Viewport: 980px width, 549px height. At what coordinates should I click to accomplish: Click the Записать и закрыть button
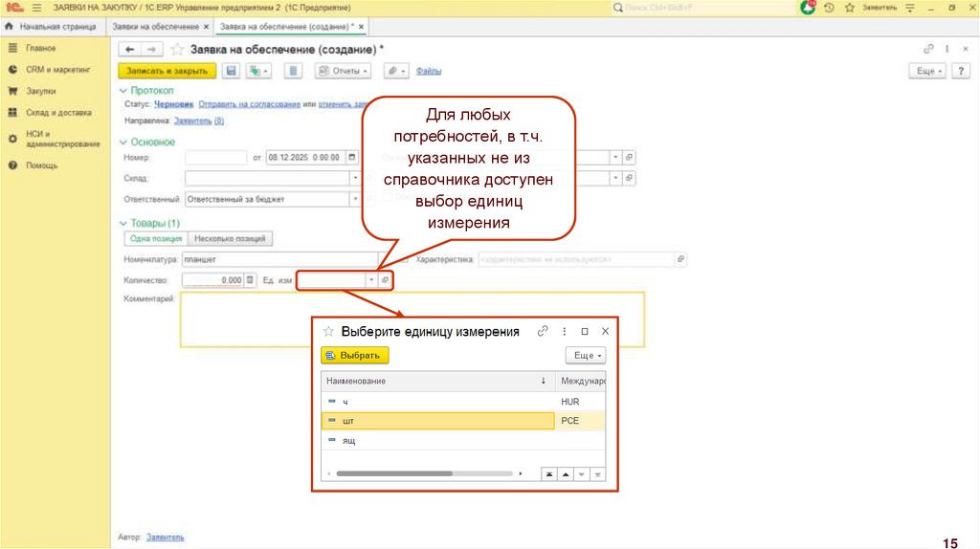[167, 71]
